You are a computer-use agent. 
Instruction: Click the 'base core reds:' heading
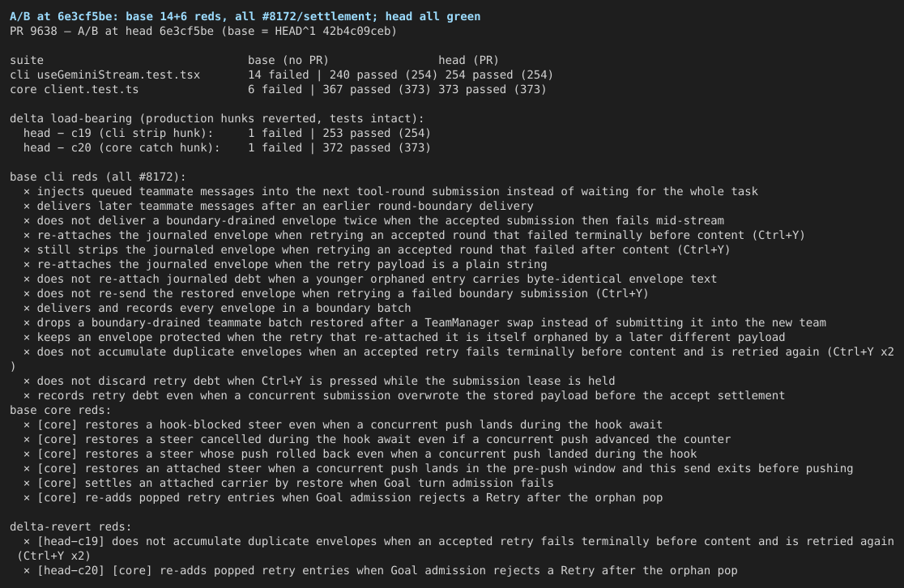pyautogui.click(x=61, y=411)
